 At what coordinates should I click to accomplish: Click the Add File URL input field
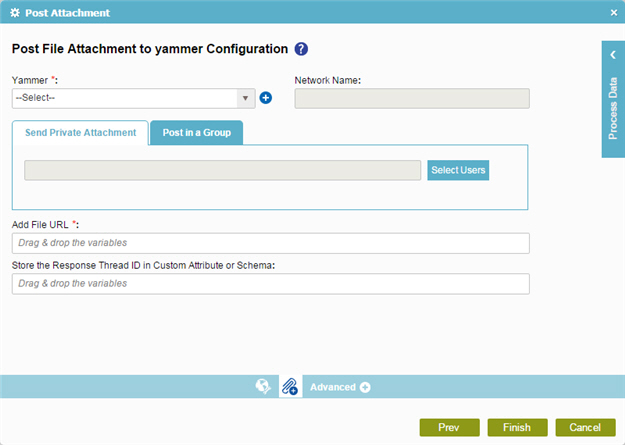271,243
